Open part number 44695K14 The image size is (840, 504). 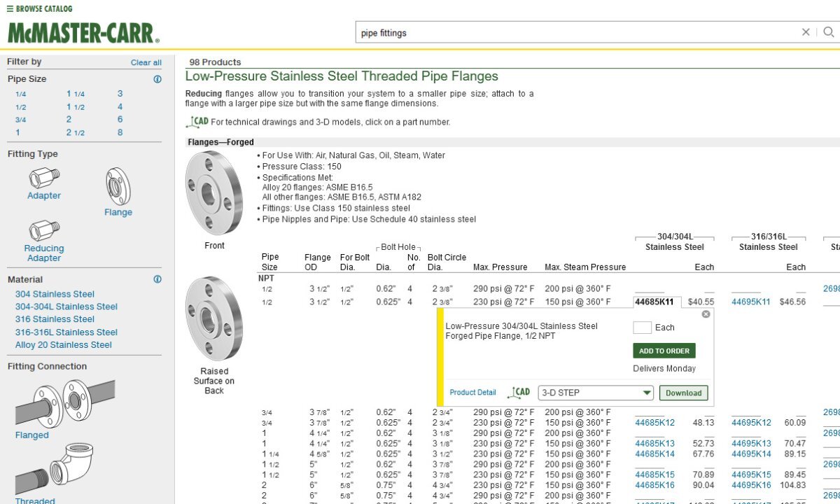[x=752, y=454]
